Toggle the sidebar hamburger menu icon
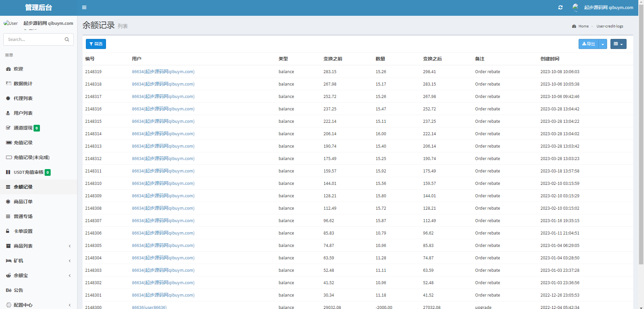 click(84, 7)
